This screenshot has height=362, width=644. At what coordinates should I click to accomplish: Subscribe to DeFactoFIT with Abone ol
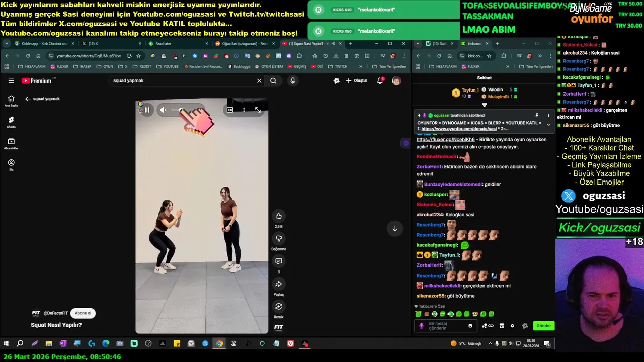pyautogui.click(x=83, y=313)
